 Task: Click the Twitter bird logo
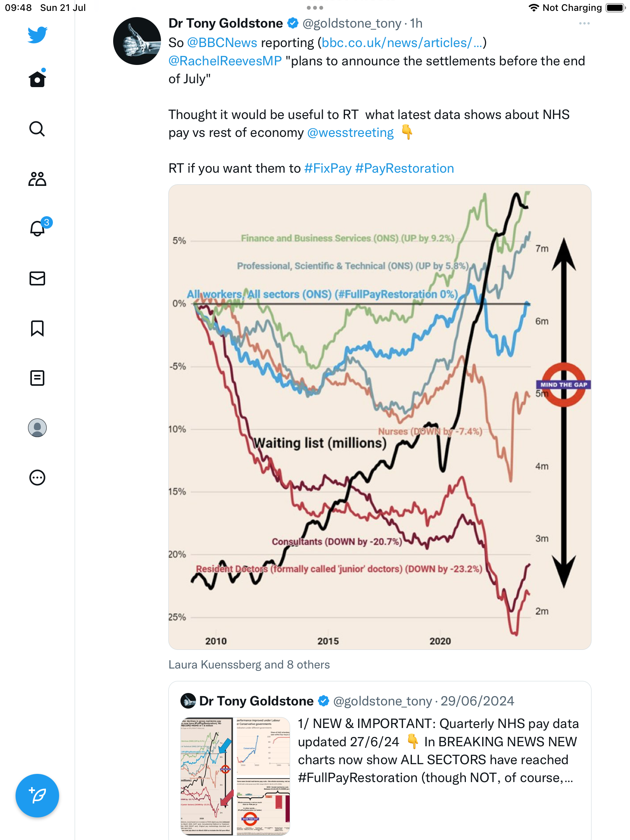(37, 35)
